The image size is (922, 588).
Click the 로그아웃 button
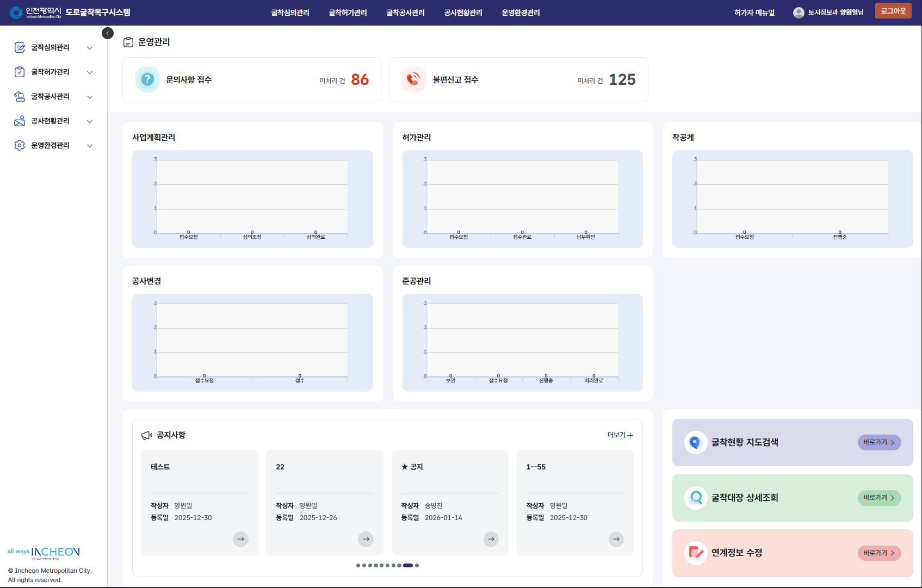[x=893, y=11]
